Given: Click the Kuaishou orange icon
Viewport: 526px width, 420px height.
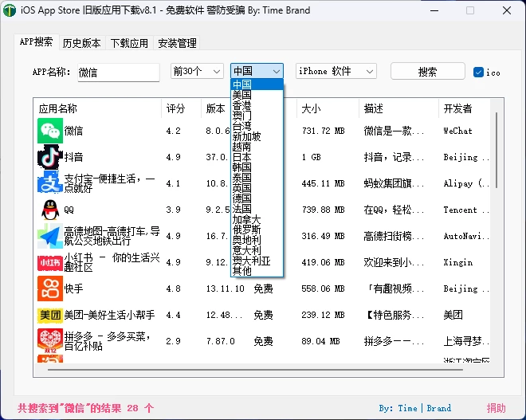Looking at the screenshot, I should [x=50, y=289].
